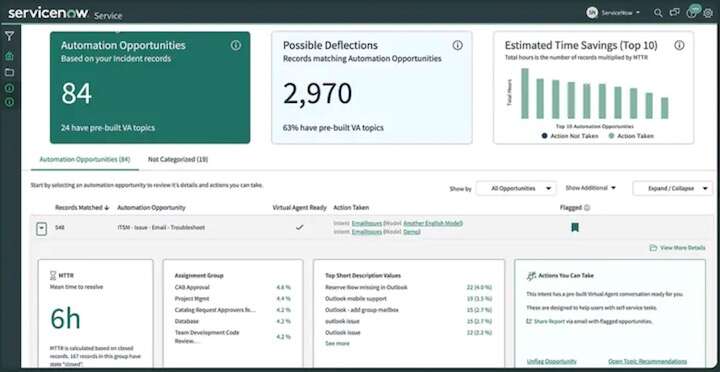Click the search magnifier in header
Viewport: 720px width, 372px height.
tap(658, 13)
